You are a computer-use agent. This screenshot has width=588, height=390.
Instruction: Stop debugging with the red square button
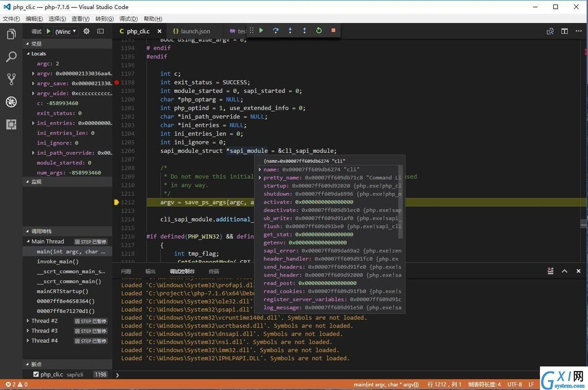(333, 30)
